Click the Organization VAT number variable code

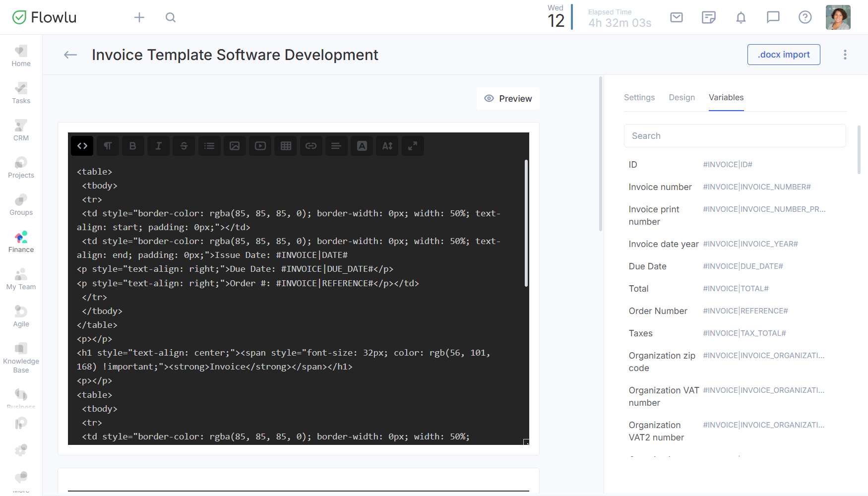point(764,390)
